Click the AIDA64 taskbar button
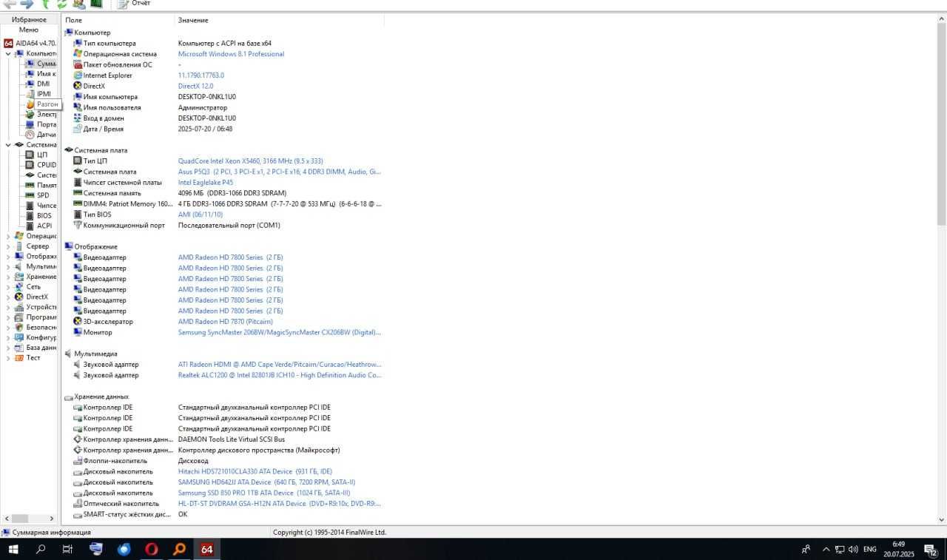This screenshot has width=947, height=560. point(206,549)
